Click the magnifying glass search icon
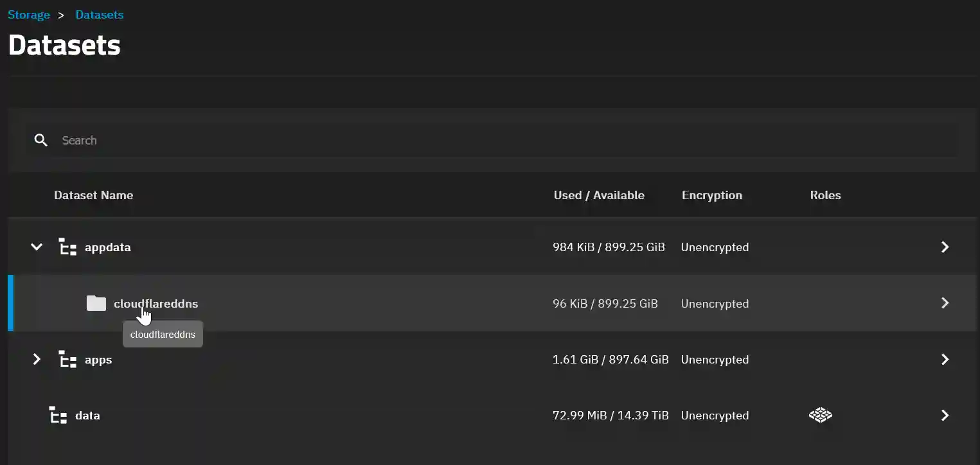This screenshot has height=465, width=980. click(x=40, y=139)
